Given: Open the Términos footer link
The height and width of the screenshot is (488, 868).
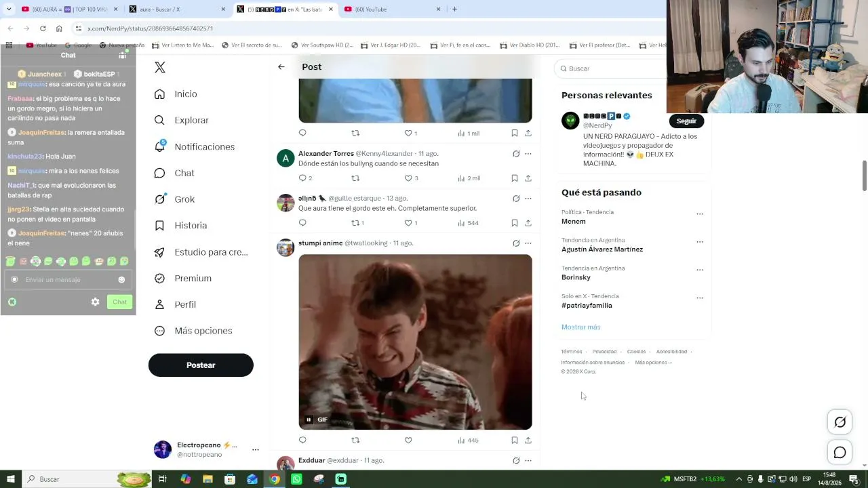Looking at the screenshot, I should point(572,352).
